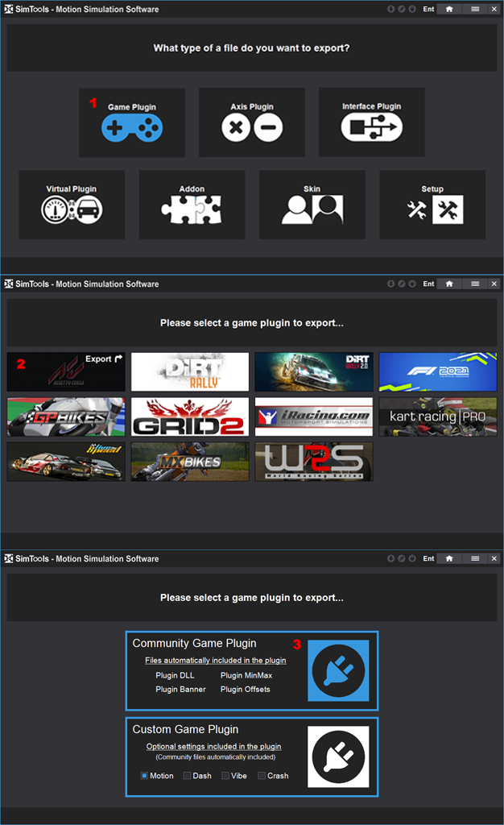Choose the Axis Plugin tile

point(252,122)
